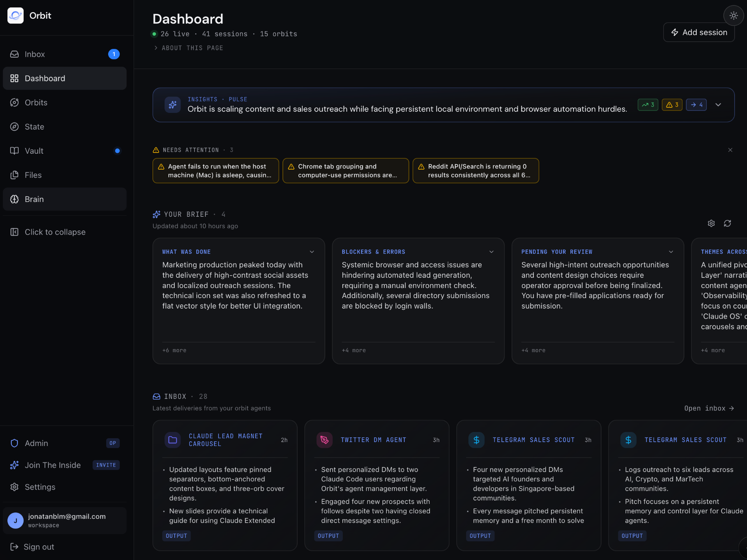The height and width of the screenshot is (560, 747).
Task: Click the Inbox section tray icon
Action: 156,397
